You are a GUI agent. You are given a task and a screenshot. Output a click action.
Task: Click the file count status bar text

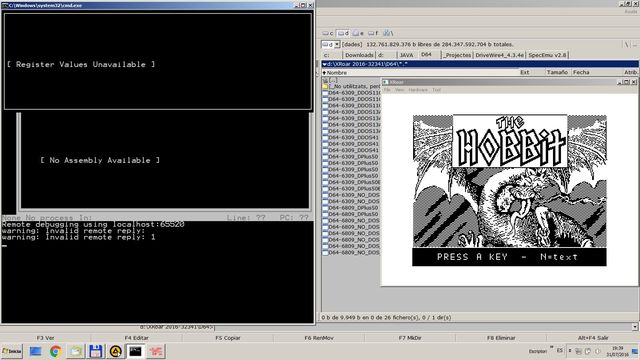(386, 318)
